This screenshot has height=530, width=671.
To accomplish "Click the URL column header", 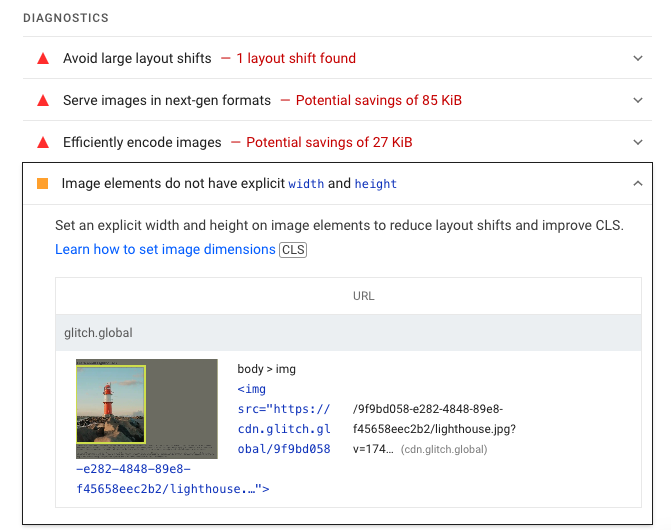I will pos(364,296).
